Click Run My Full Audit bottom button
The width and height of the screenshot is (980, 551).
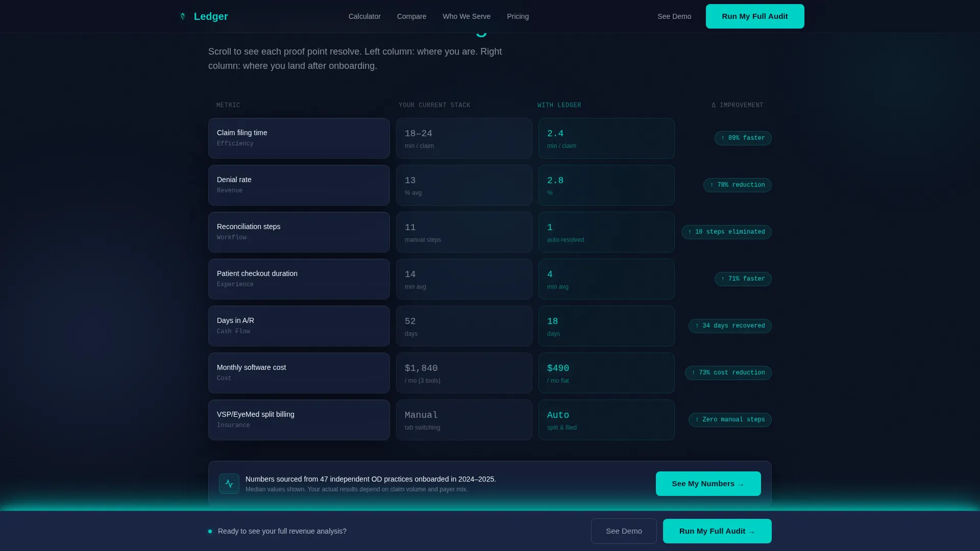coord(717,531)
